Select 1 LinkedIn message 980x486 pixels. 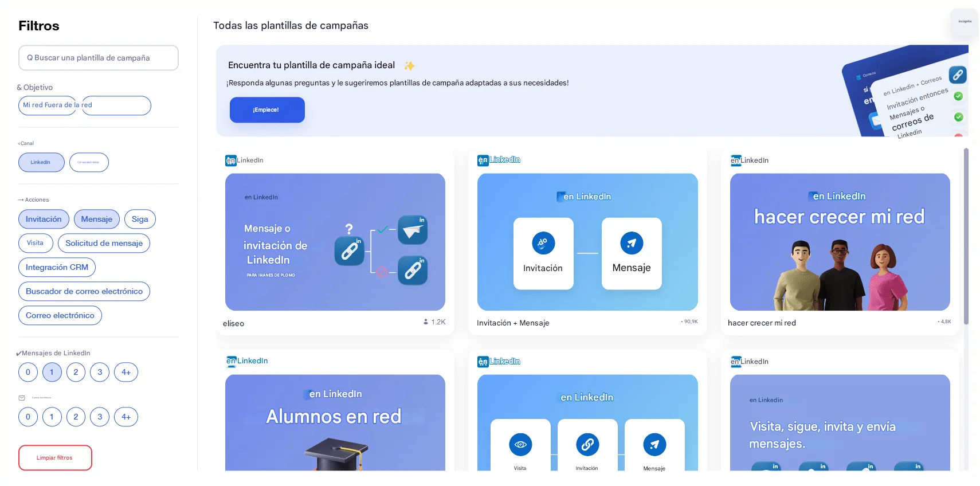tap(52, 372)
